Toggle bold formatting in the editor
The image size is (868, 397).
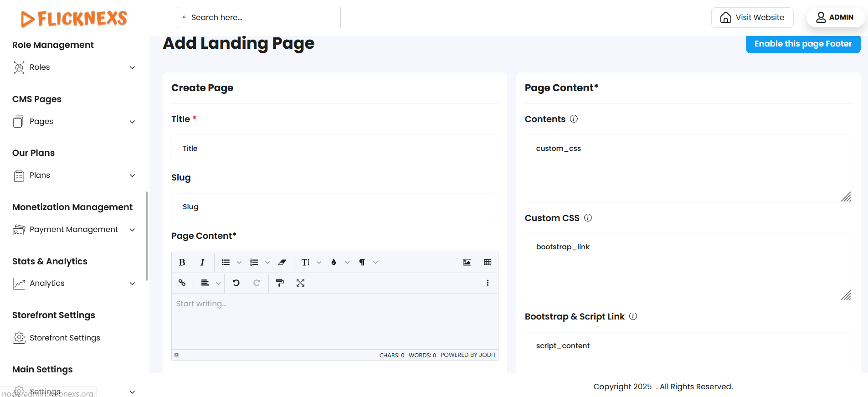tap(182, 263)
